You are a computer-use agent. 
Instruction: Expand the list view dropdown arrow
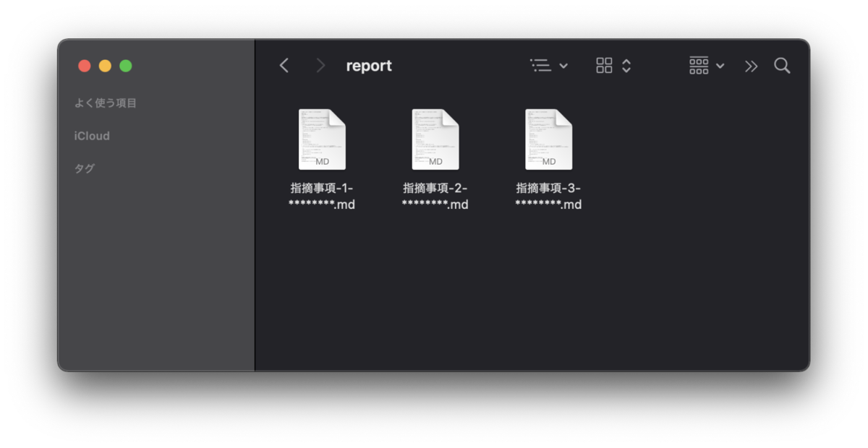563,66
